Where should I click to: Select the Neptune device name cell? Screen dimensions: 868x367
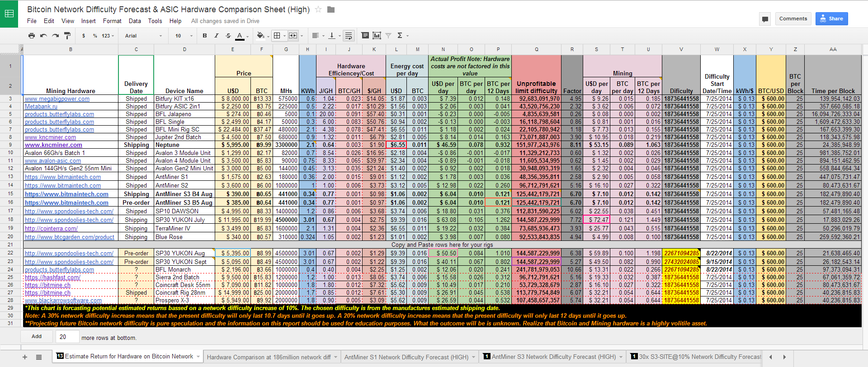click(184, 145)
